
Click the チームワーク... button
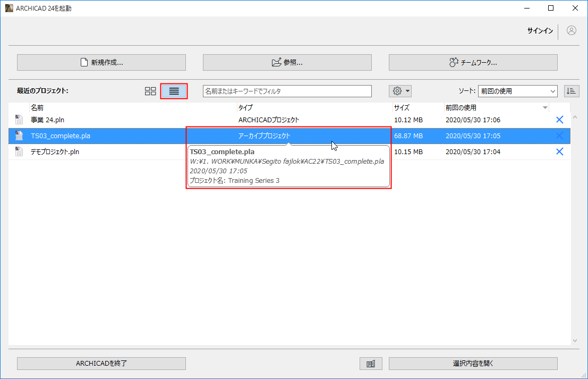pyautogui.click(x=473, y=62)
